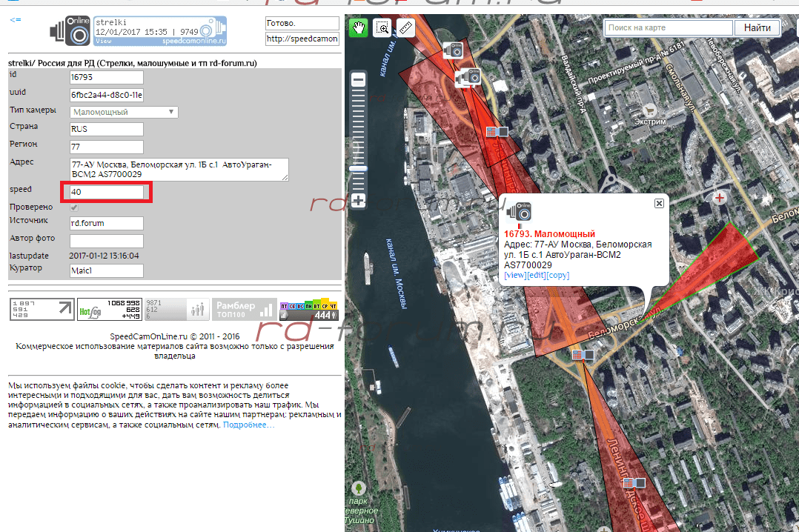Click the back arrow '<=' link
799x532 pixels.
15,20
